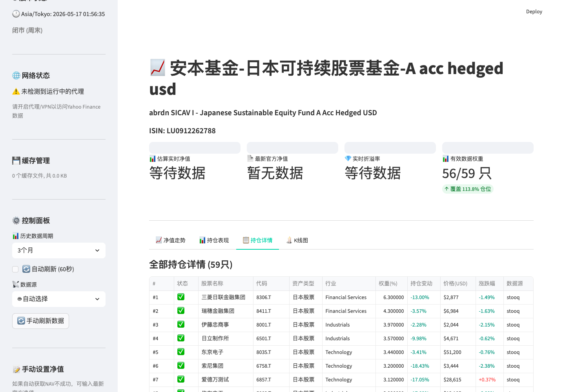Click the 全部持仓详情 (59只) heading
Image resolution: width=565 pixels, height=392 pixels.
pyautogui.click(x=191, y=265)
